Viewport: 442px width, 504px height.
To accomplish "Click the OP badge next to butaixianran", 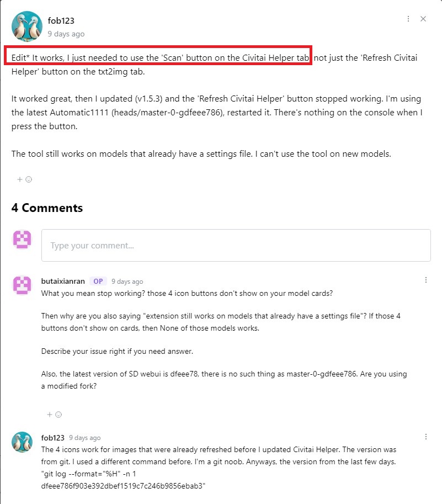I will tap(98, 281).
